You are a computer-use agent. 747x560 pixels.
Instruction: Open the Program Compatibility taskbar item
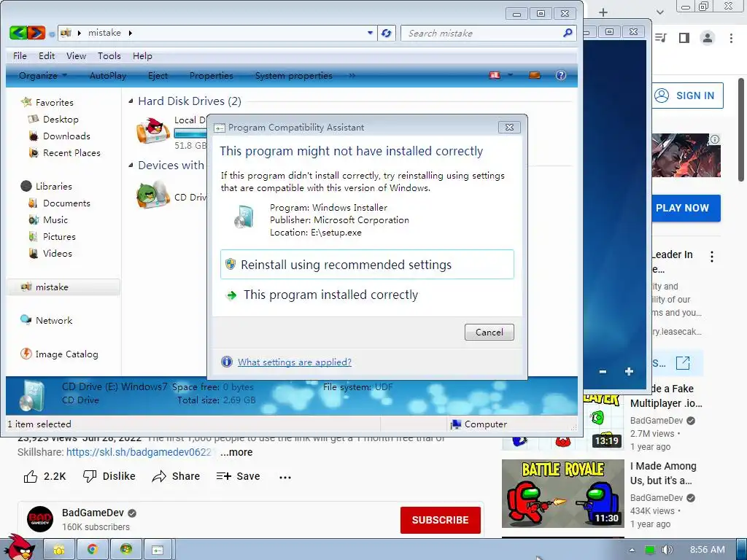click(158, 550)
